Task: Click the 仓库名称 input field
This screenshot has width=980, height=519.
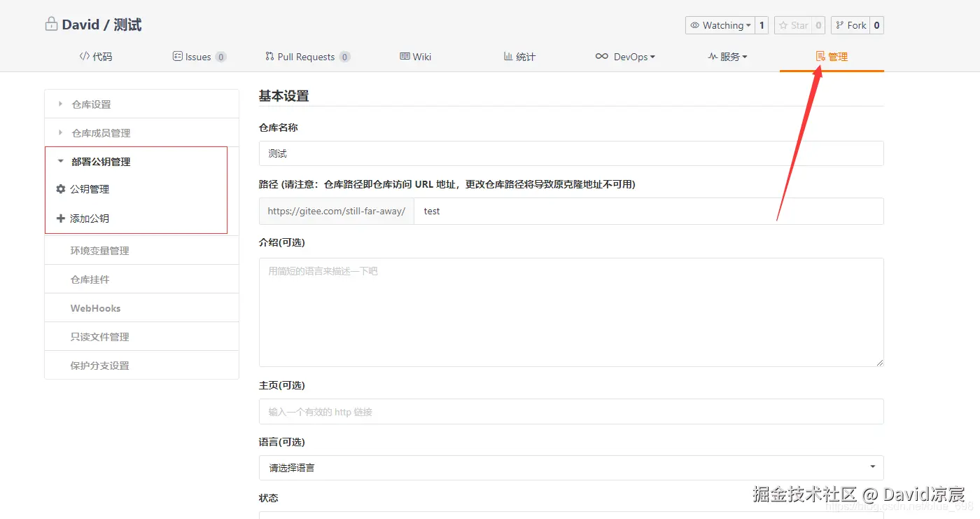Action: pyautogui.click(x=570, y=153)
